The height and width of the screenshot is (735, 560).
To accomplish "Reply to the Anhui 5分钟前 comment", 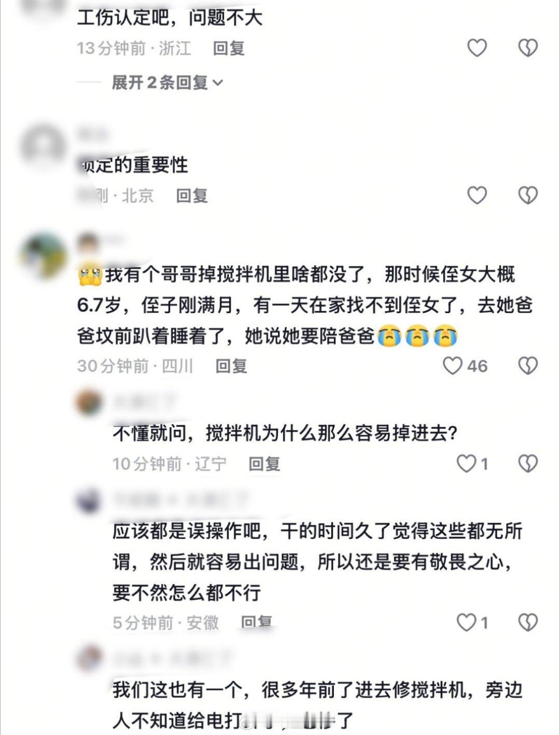I will (x=257, y=622).
